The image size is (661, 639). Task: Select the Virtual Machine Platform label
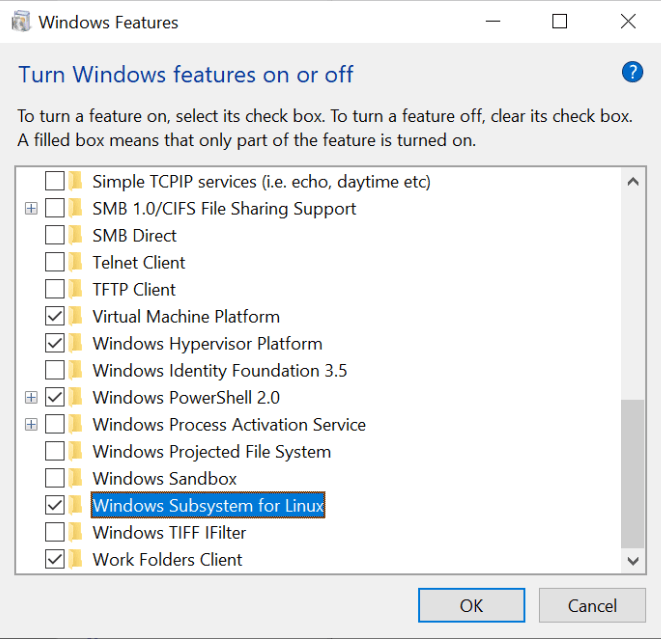[x=186, y=317]
